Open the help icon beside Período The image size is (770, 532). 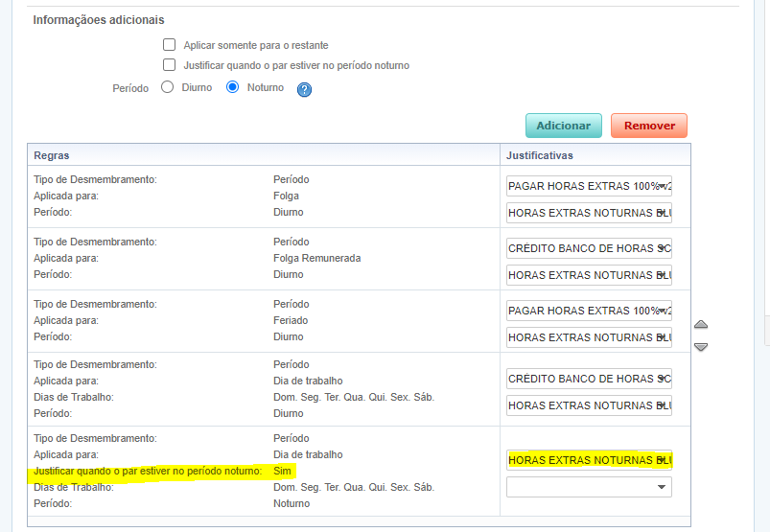click(x=305, y=90)
